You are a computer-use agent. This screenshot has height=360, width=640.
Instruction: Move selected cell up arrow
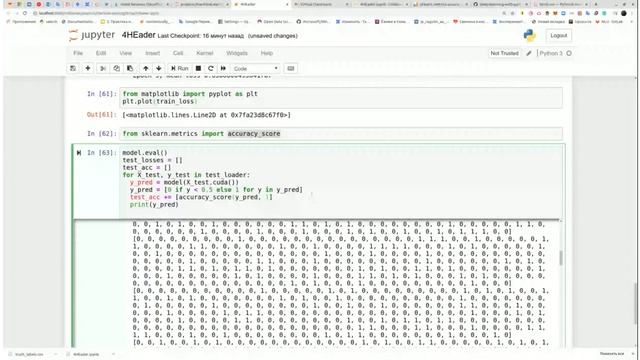pos(146,69)
